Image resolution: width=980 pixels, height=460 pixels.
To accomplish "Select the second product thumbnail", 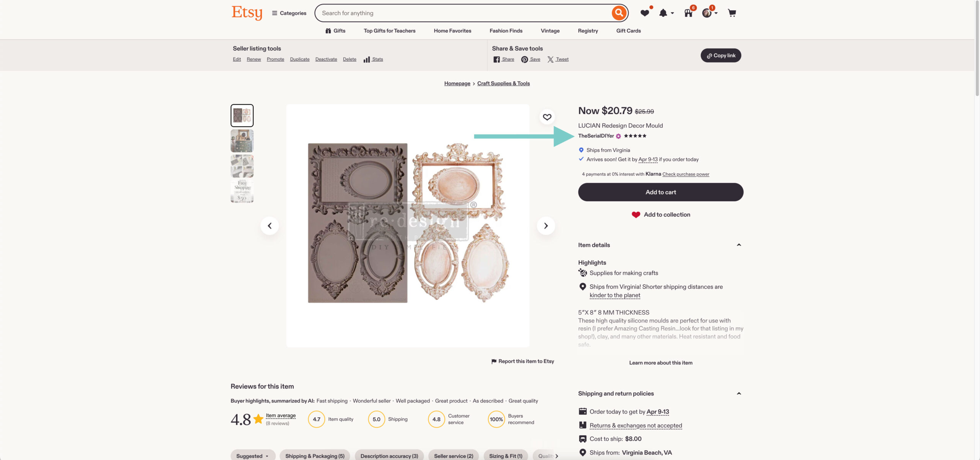I will [x=242, y=141].
